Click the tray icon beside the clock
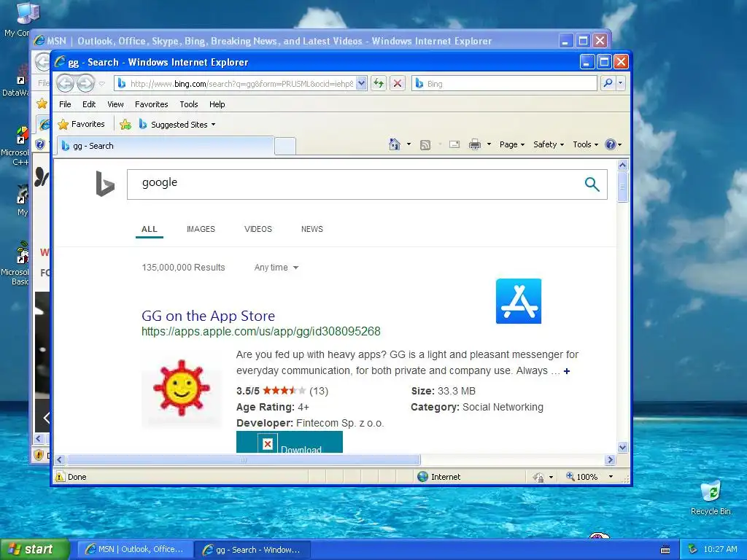This screenshot has width=747, height=560. [693, 550]
